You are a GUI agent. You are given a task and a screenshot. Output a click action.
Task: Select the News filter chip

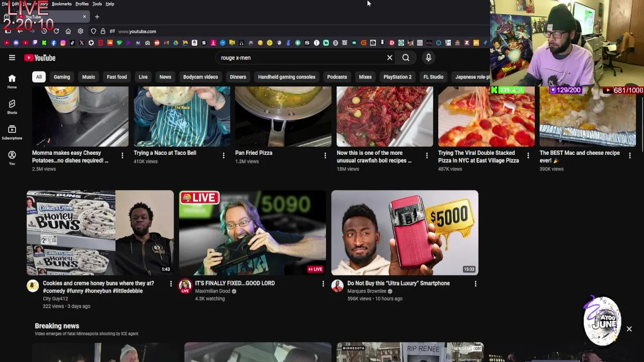pyautogui.click(x=166, y=77)
